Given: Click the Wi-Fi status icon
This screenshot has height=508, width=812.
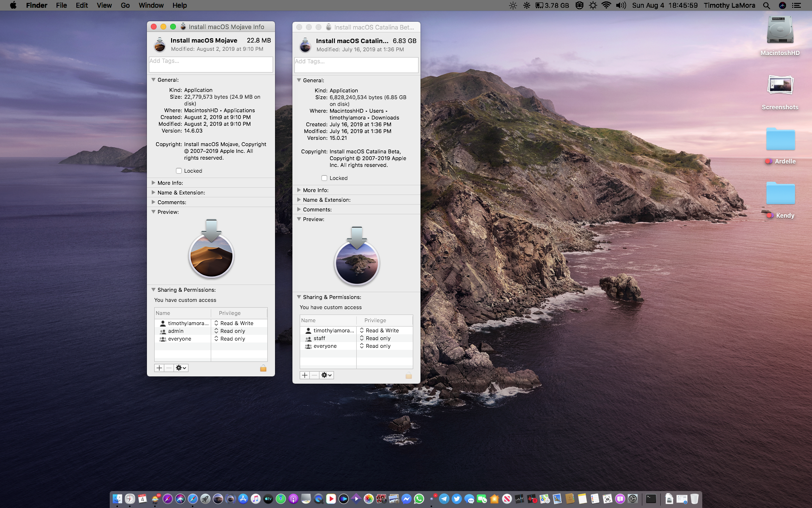Looking at the screenshot, I should pos(606,5).
